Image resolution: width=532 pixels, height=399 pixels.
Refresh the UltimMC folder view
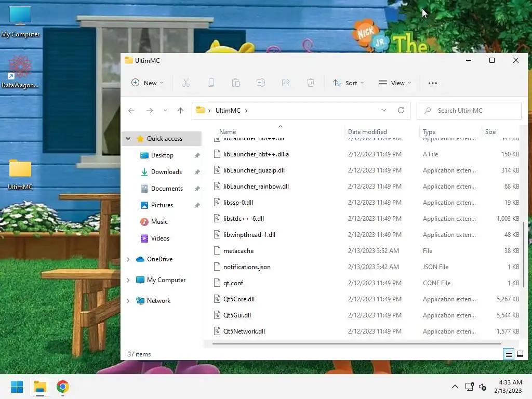(401, 110)
